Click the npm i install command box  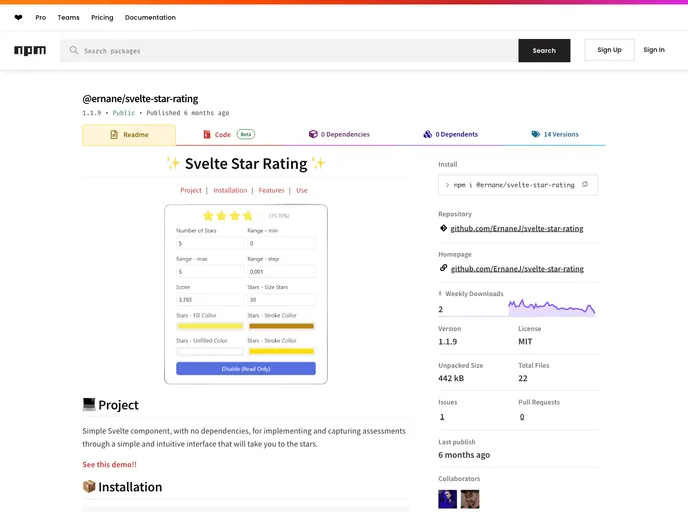click(518, 185)
